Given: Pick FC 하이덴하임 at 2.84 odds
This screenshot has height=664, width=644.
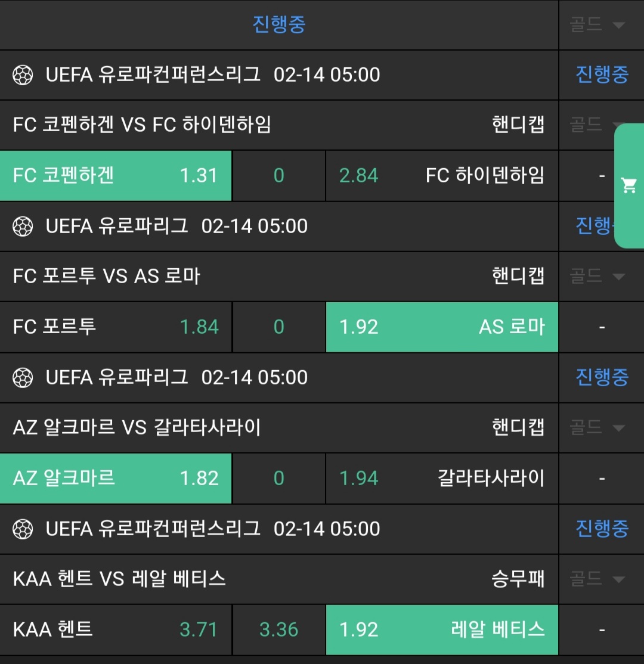Looking at the screenshot, I should tap(442, 176).
